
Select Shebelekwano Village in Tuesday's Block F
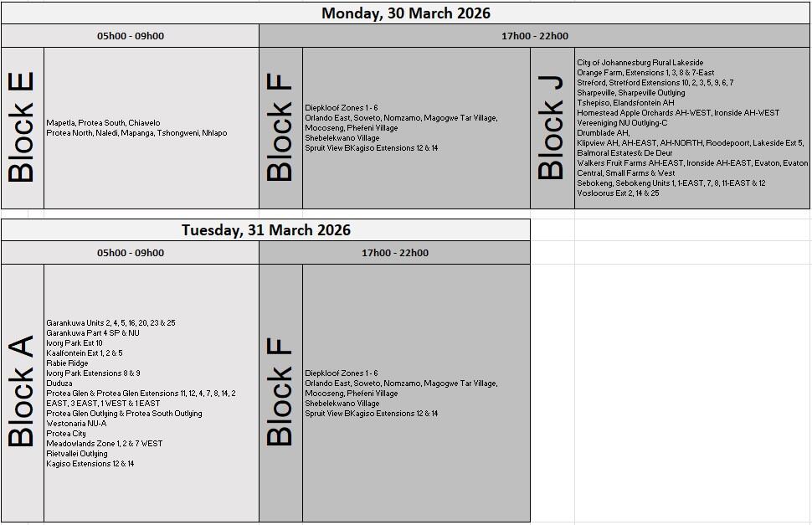(x=342, y=404)
